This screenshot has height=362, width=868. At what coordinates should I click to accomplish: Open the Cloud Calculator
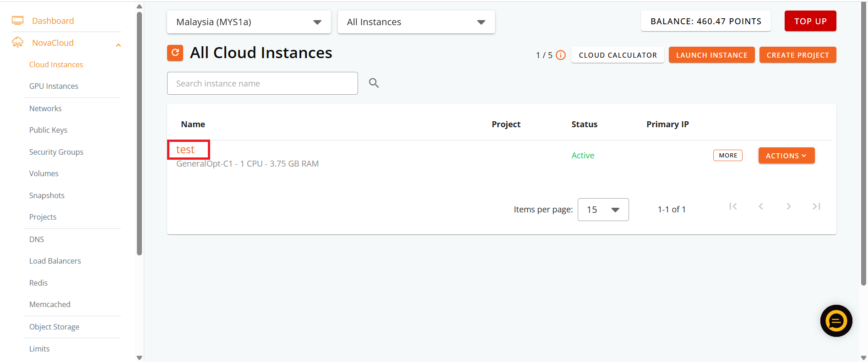tap(618, 55)
